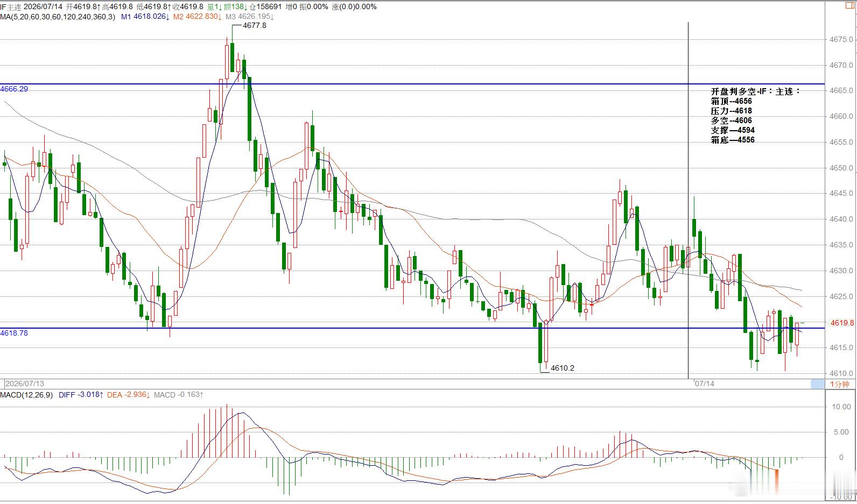Screen dimensions: 857x504
Task: Click the 4677.8 high price marker
Action: pyautogui.click(x=254, y=25)
